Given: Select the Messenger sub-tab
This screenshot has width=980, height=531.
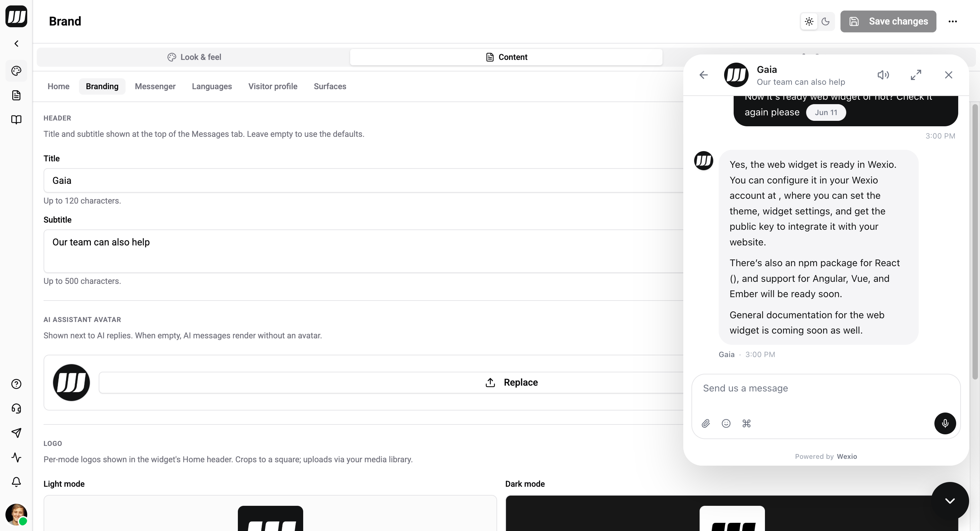Looking at the screenshot, I should point(155,86).
